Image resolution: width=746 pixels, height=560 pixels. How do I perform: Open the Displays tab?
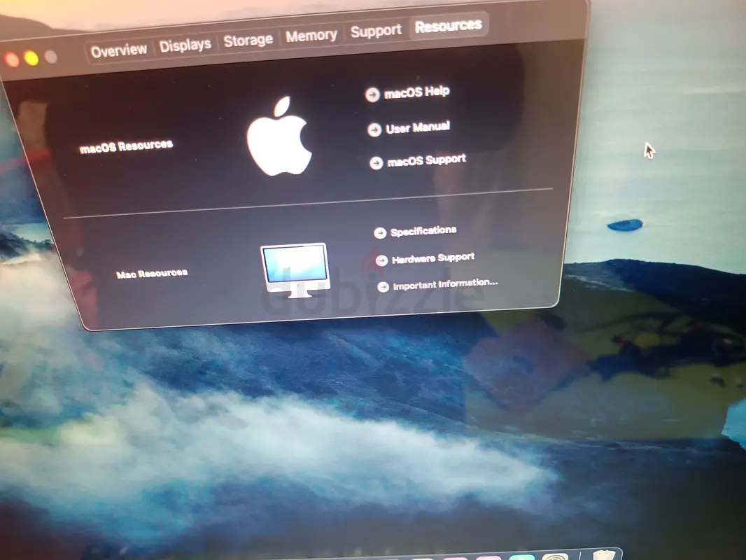pos(185,45)
